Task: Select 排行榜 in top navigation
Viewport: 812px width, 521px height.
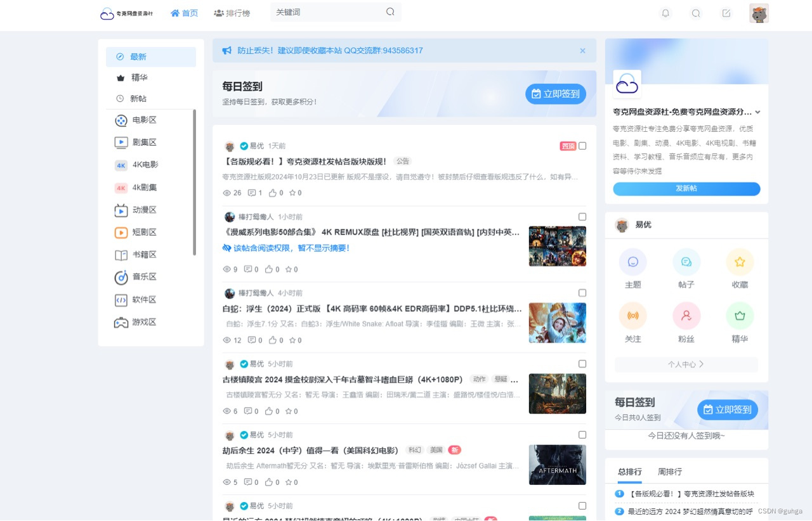Action: click(232, 13)
